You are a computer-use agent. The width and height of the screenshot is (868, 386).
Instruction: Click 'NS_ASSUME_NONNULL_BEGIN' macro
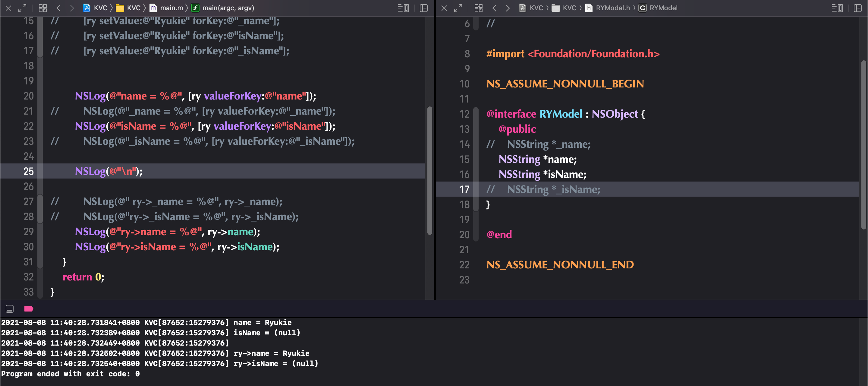coord(565,84)
